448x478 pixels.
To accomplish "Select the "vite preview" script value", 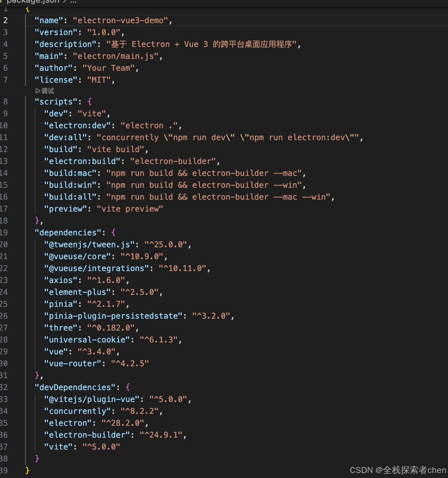I will (130, 209).
